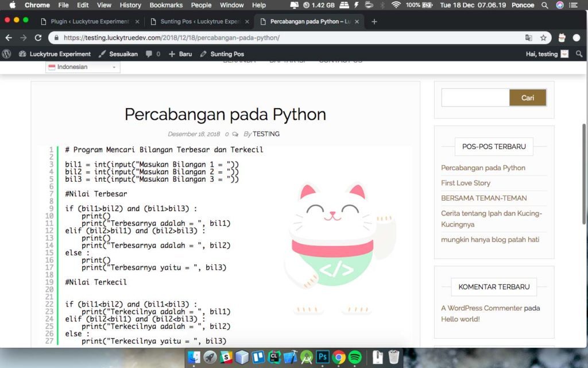Open the Bookmarks menu

[166, 5]
